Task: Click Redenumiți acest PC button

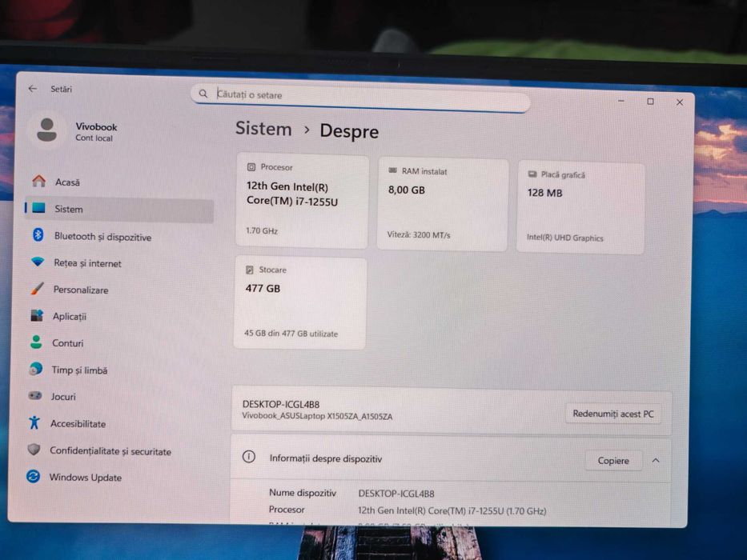Action: pyautogui.click(x=613, y=414)
